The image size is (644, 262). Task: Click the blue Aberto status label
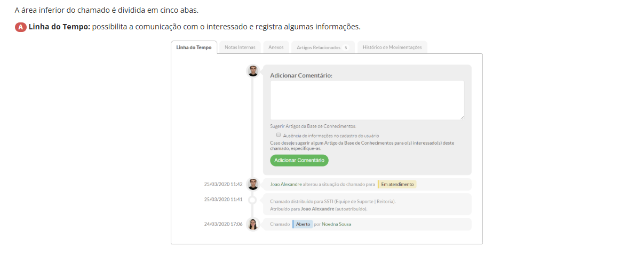coord(303,224)
